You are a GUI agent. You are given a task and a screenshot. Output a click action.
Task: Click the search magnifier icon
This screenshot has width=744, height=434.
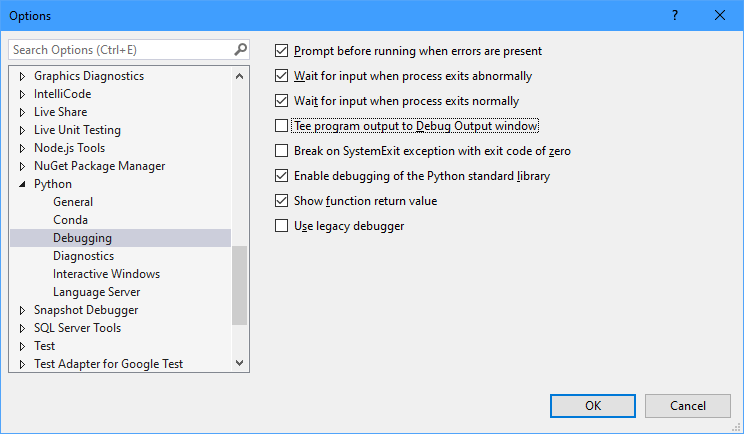[241, 49]
